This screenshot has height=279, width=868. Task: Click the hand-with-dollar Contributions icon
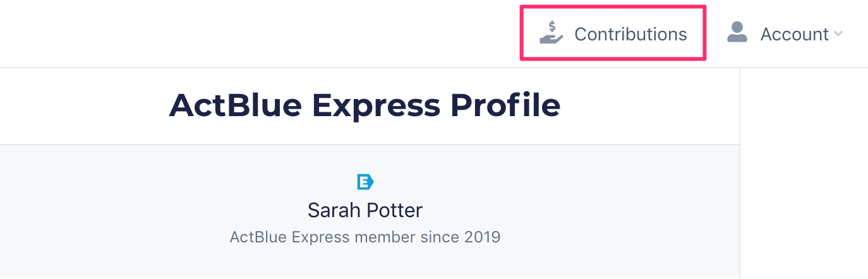[551, 33]
